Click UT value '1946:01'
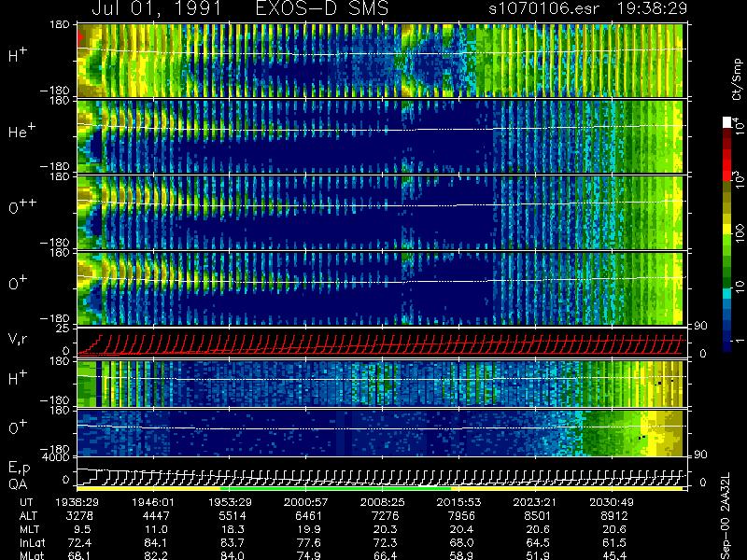Screen dimensions: 747x560 153,502
